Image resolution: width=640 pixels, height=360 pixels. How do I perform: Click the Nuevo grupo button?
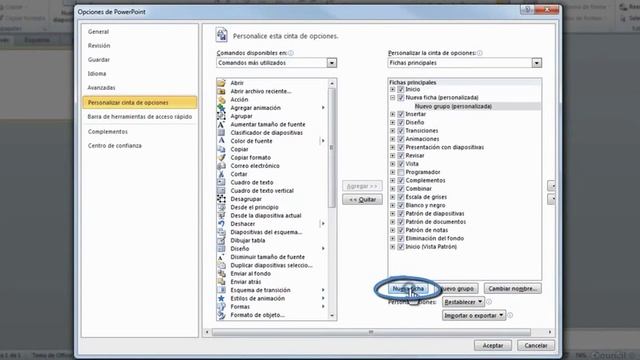click(x=457, y=289)
